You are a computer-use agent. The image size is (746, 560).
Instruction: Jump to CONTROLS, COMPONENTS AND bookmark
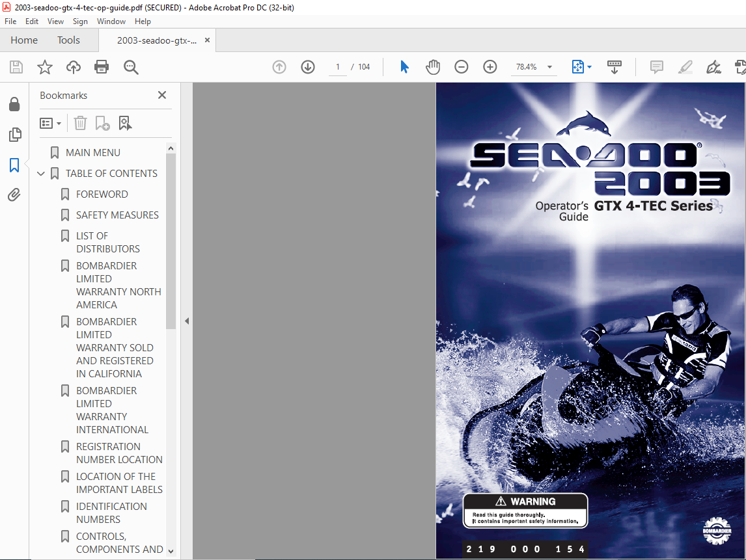pos(120,543)
